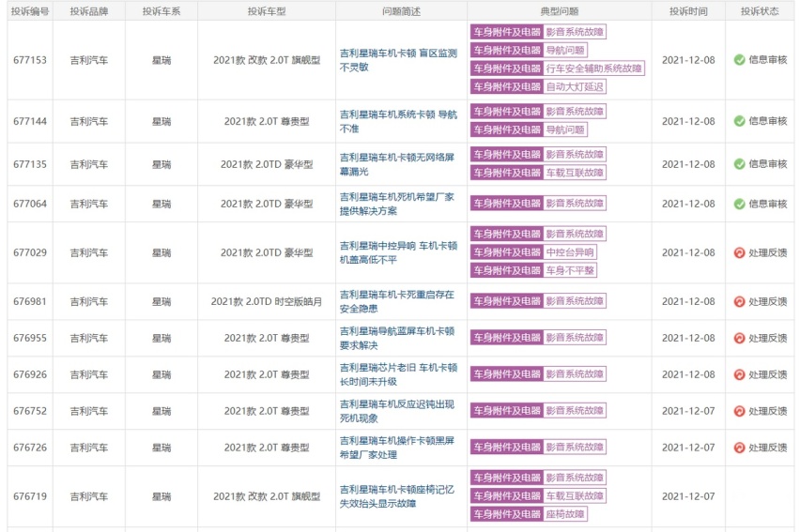Click the 投诉车型 column header

267,11
